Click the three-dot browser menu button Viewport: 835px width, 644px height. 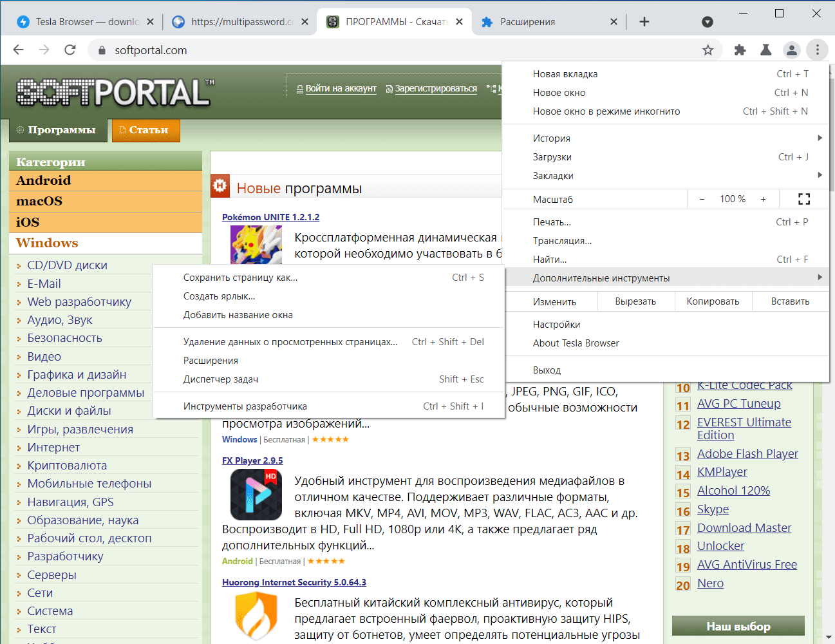tap(818, 50)
